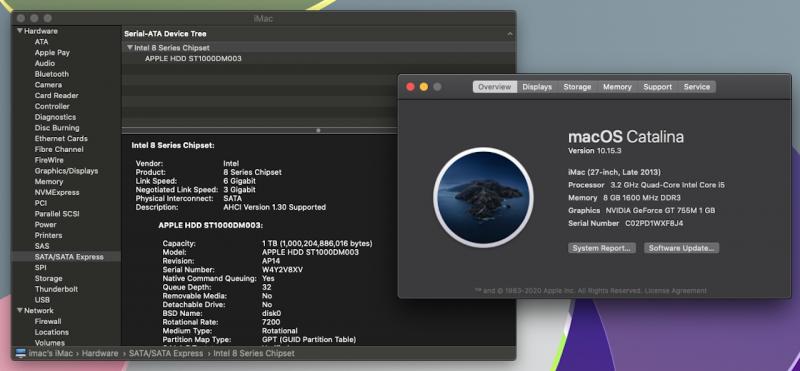Collapse the Hardware section in sidebar
Screen dimensions: 800x371
coord(20,31)
